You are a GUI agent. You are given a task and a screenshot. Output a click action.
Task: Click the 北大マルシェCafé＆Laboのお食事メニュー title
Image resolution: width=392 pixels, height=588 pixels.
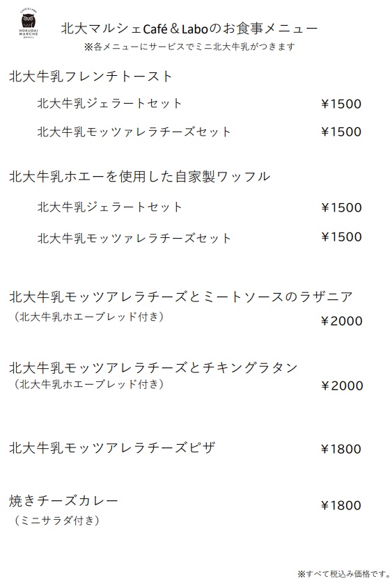pyautogui.click(x=189, y=29)
